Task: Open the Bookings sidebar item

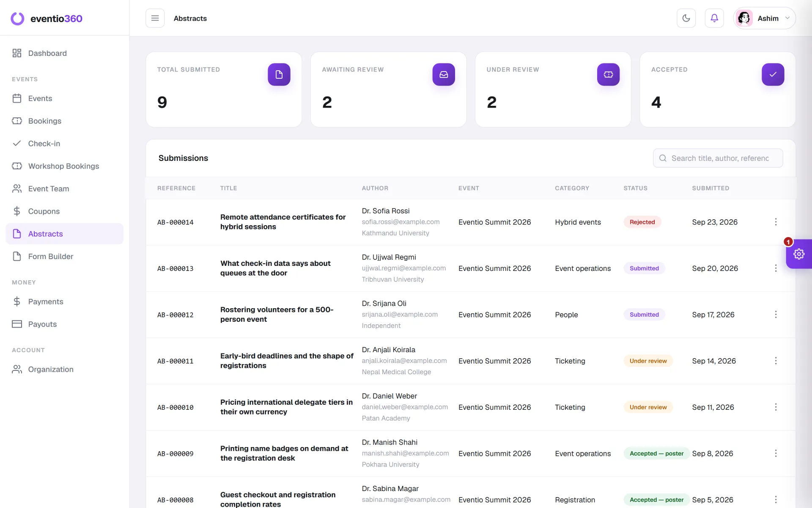Action: tap(65, 121)
